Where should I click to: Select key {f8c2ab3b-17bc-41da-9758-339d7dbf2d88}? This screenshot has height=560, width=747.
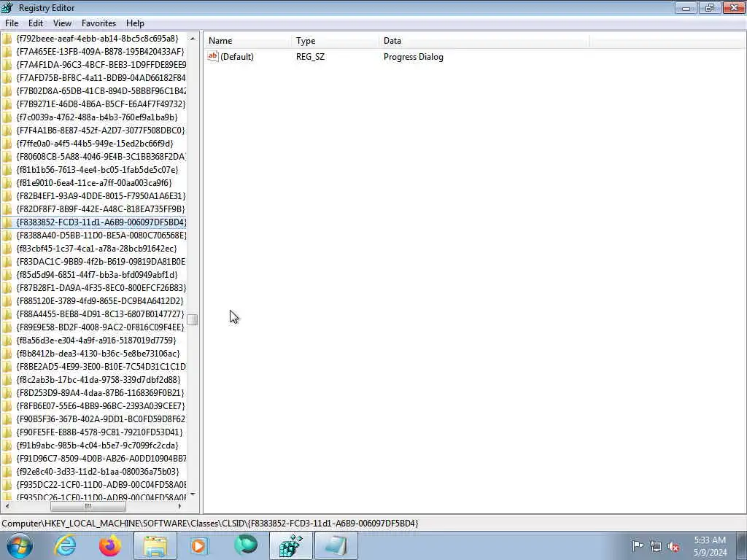coord(98,379)
